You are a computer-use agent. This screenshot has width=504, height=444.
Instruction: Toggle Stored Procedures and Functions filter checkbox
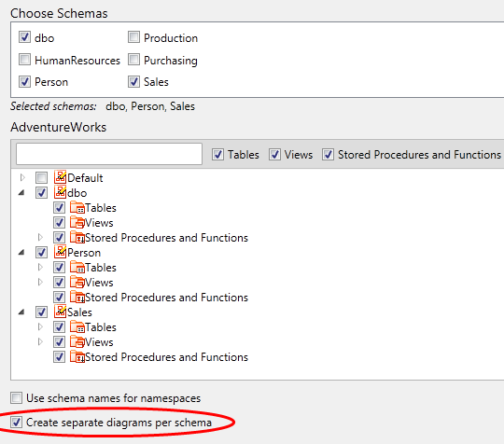(329, 155)
